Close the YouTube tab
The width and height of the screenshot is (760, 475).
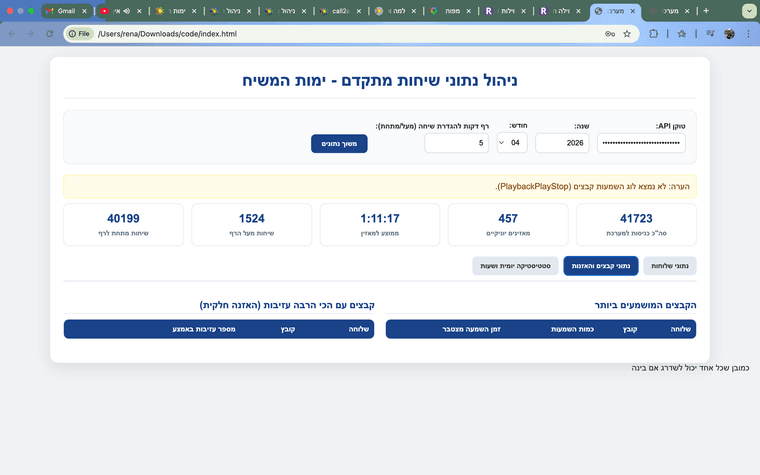click(139, 11)
